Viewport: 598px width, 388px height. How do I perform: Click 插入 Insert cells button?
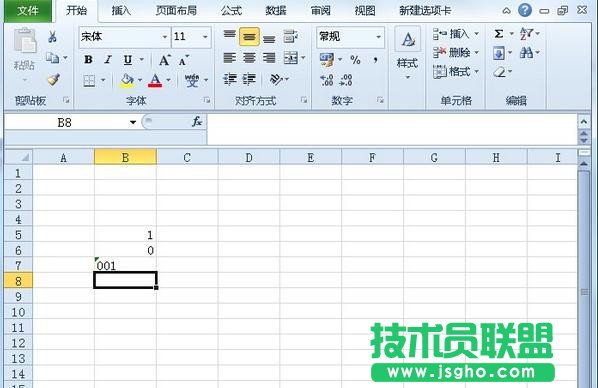(456, 34)
